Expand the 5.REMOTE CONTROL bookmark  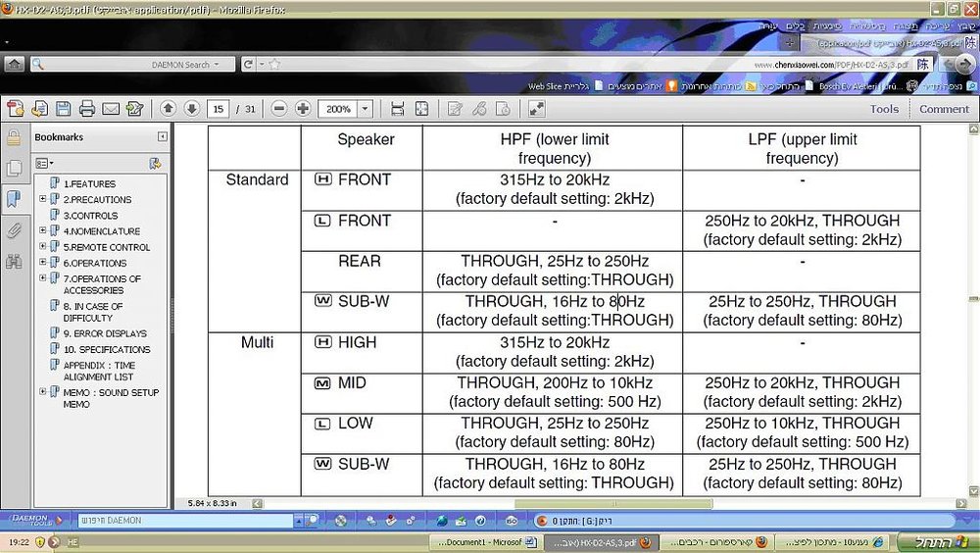coord(42,246)
